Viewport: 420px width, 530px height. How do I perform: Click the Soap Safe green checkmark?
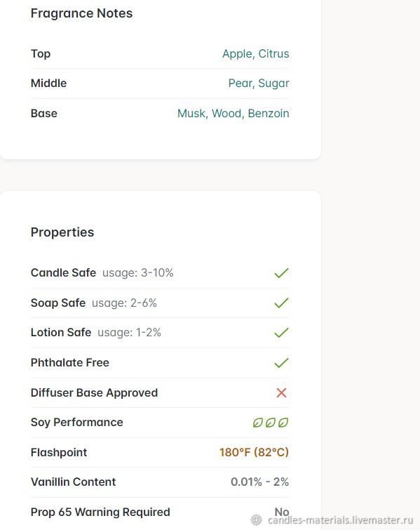(281, 303)
